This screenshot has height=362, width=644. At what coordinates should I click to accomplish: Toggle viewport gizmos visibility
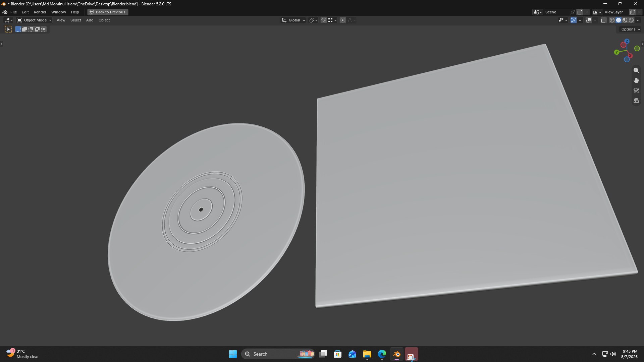click(x=574, y=20)
